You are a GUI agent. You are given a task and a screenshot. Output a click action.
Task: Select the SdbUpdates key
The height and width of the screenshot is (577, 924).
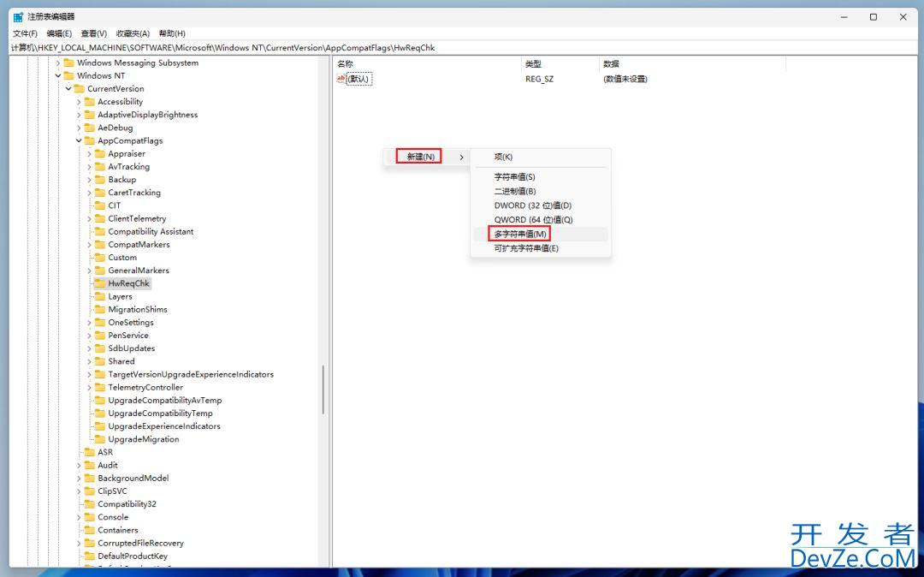click(x=132, y=348)
